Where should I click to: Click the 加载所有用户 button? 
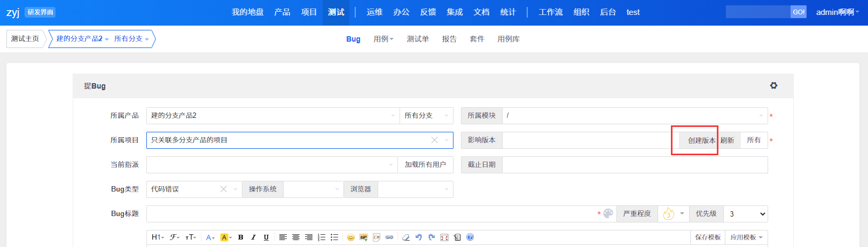[x=425, y=165]
